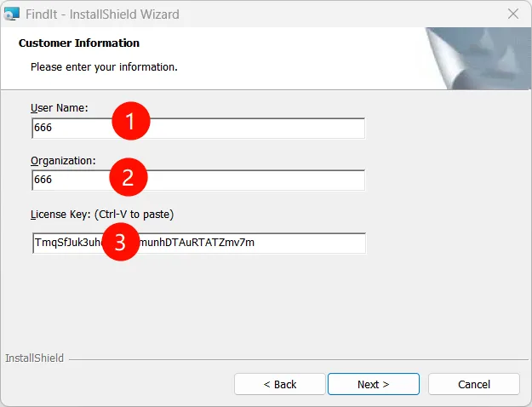
Task: Click the 'User Name:' label
Action: pos(60,108)
